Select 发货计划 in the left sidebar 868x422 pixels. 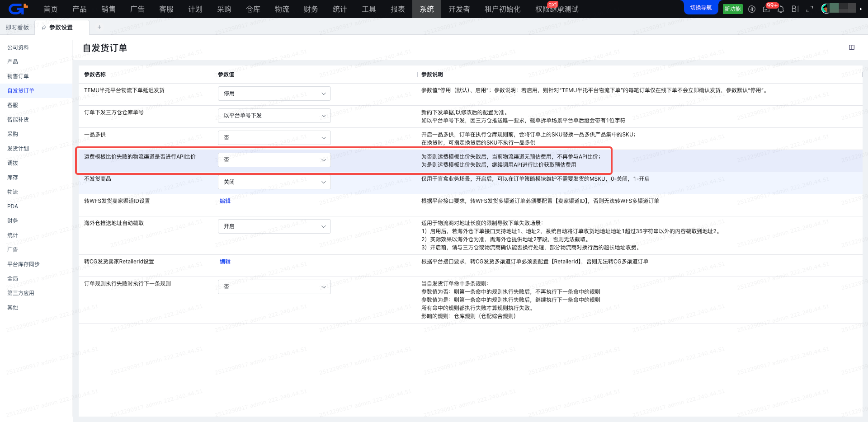pyautogui.click(x=36, y=149)
